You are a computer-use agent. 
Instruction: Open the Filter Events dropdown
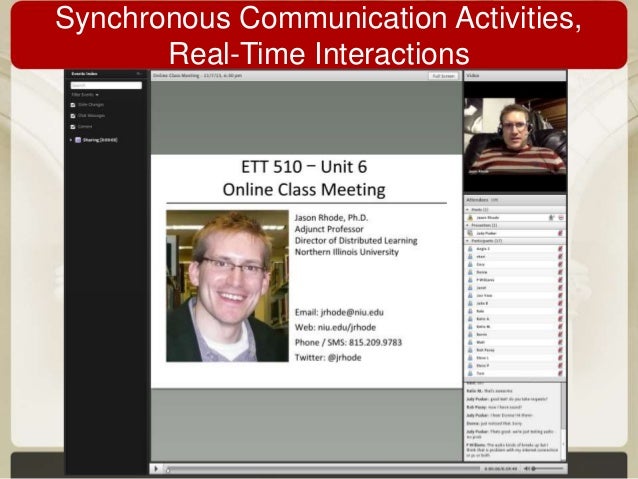[x=85, y=95]
